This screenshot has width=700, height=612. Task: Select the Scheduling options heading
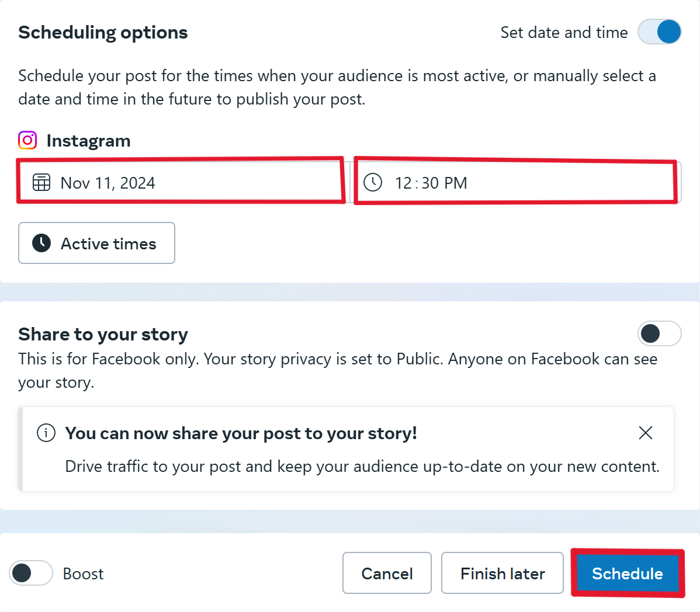[x=103, y=32]
